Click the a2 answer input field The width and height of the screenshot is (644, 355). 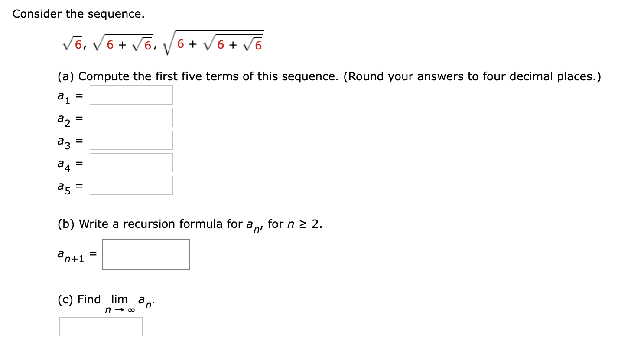click(x=130, y=117)
